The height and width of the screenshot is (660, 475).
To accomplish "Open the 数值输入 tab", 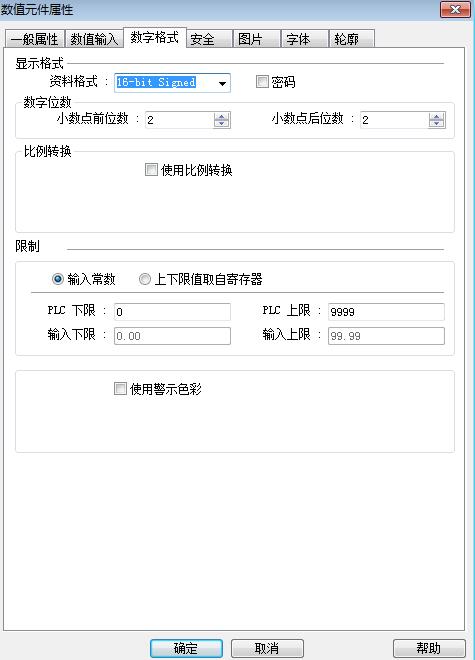I will [x=94, y=39].
